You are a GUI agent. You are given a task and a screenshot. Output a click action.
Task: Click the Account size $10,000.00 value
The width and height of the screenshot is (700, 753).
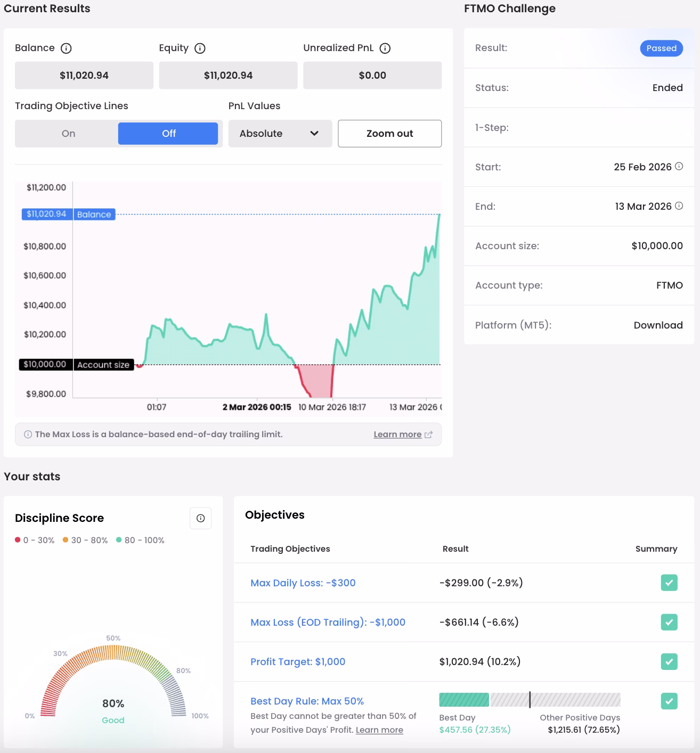pos(657,245)
